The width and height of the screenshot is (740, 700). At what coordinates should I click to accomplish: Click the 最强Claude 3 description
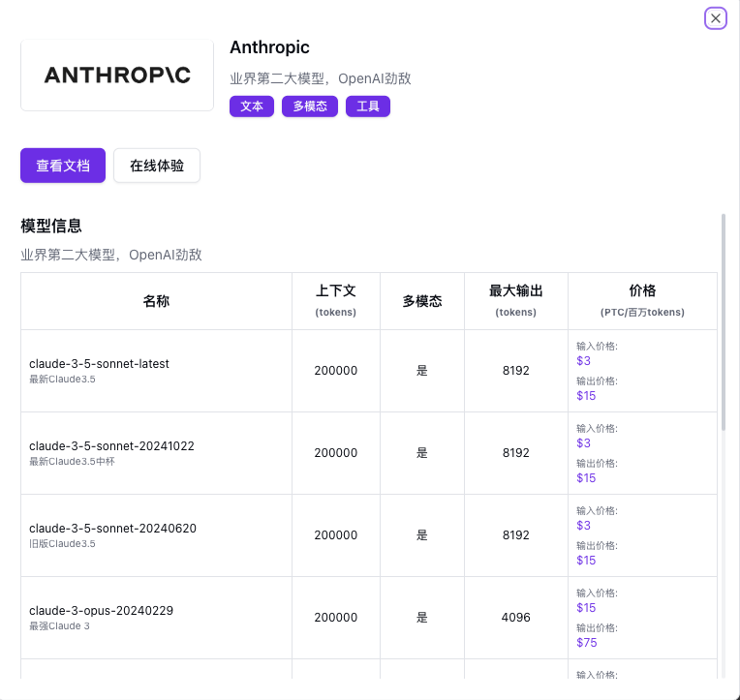pos(59,626)
